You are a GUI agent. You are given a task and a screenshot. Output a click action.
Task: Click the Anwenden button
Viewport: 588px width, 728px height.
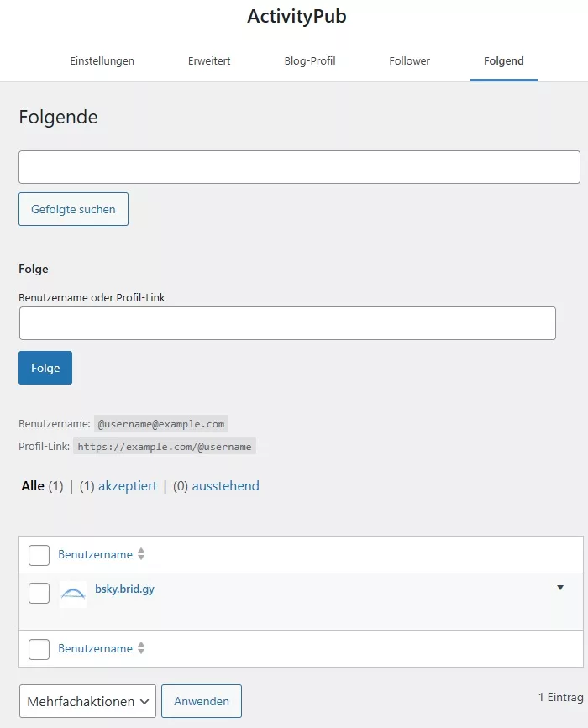pyautogui.click(x=202, y=701)
